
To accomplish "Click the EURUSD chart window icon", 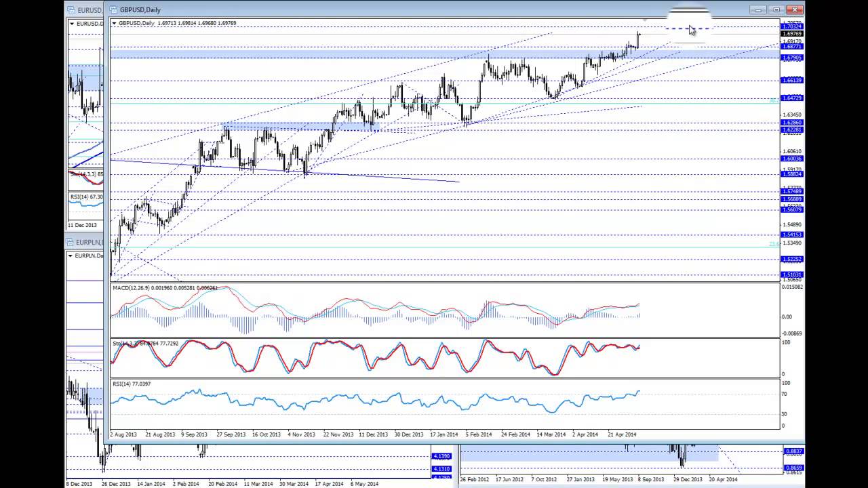I will pyautogui.click(x=71, y=10).
